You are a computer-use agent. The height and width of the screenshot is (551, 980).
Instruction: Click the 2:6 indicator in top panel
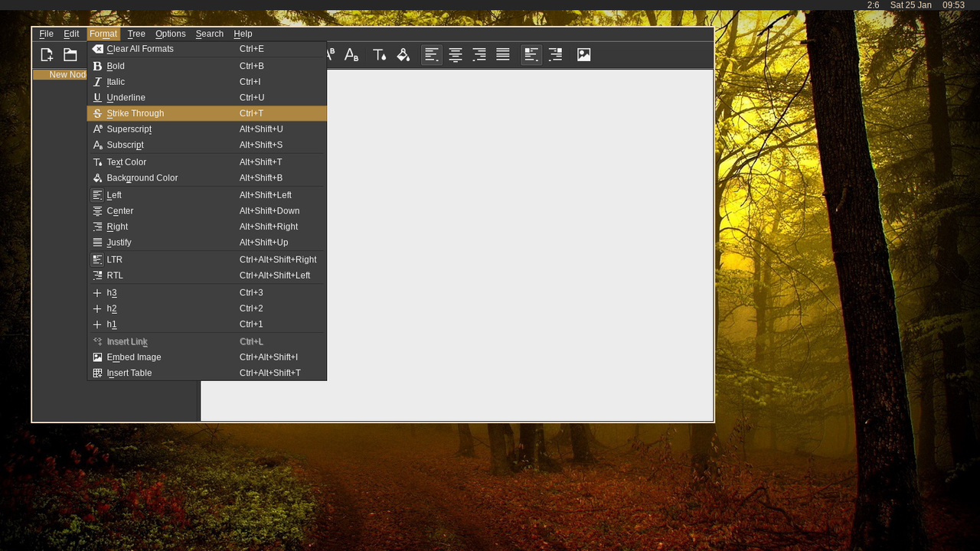coord(873,5)
